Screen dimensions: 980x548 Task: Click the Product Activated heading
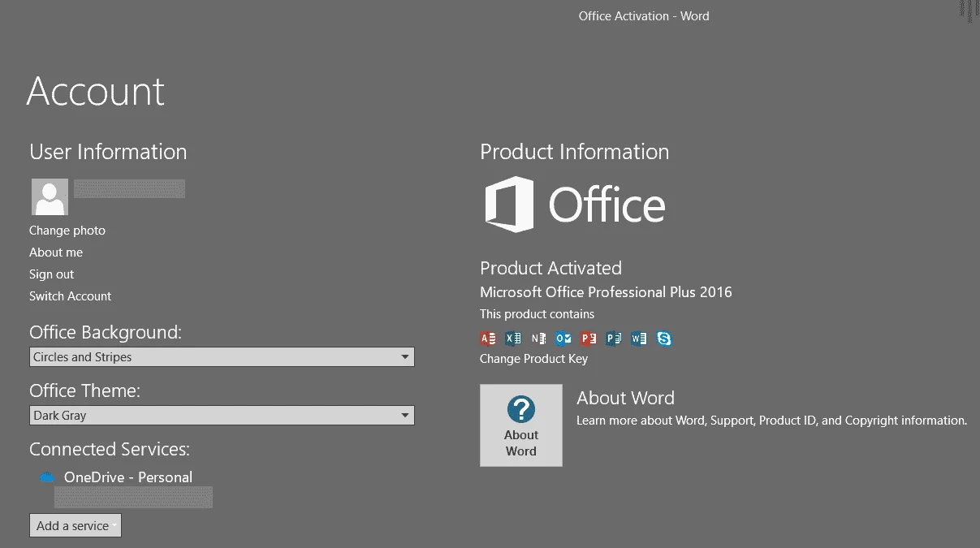point(550,269)
